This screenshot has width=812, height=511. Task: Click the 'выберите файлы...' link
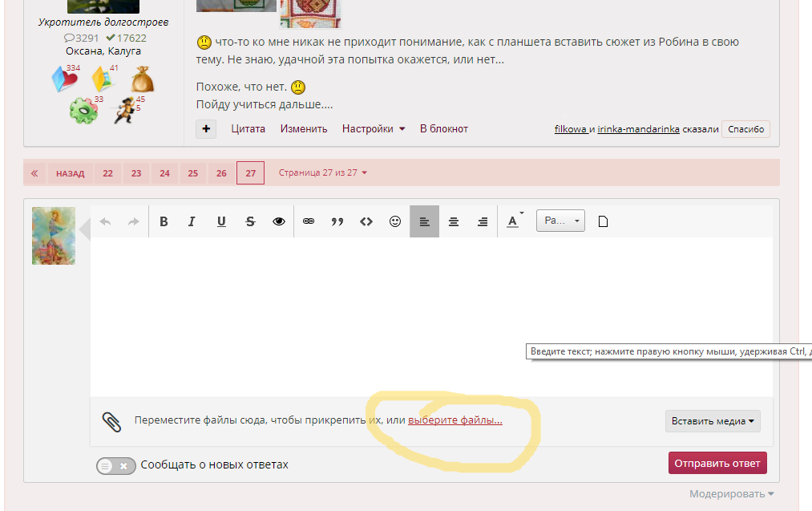(x=454, y=420)
